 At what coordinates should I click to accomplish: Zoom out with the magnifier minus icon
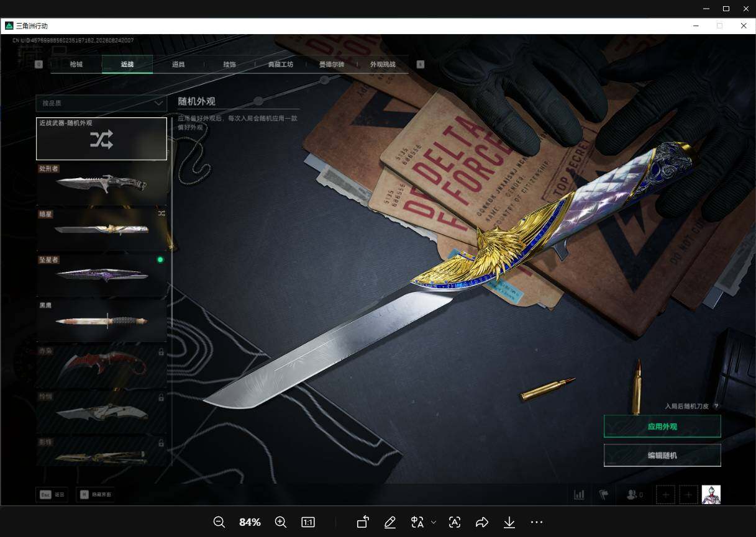pyautogui.click(x=219, y=522)
